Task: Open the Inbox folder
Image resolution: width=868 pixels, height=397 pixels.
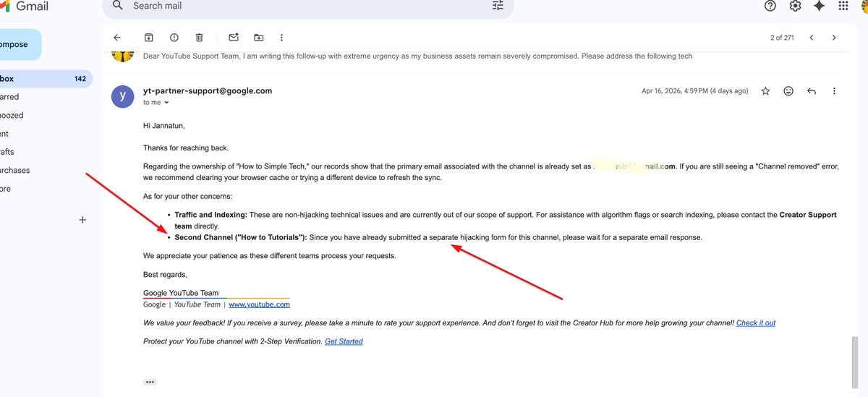Action: pos(46,79)
